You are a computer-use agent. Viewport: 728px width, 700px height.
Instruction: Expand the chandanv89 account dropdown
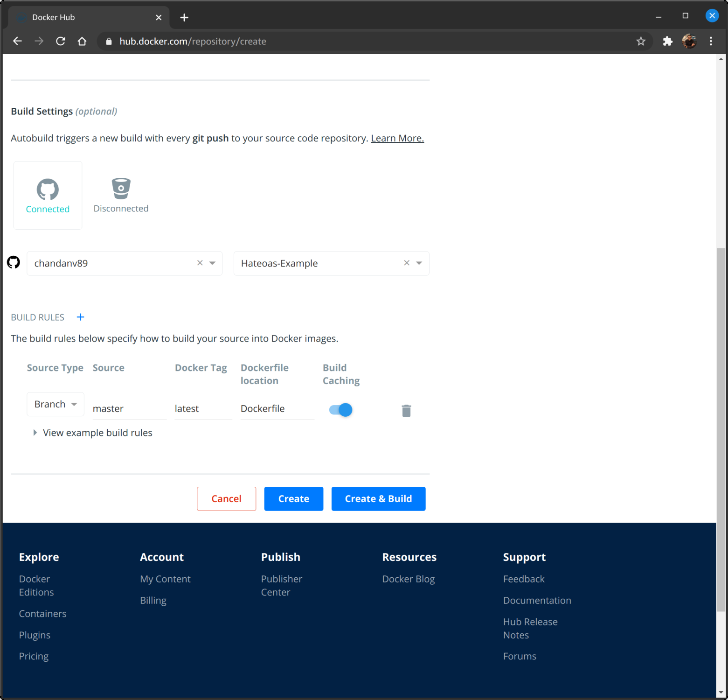[x=212, y=263]
